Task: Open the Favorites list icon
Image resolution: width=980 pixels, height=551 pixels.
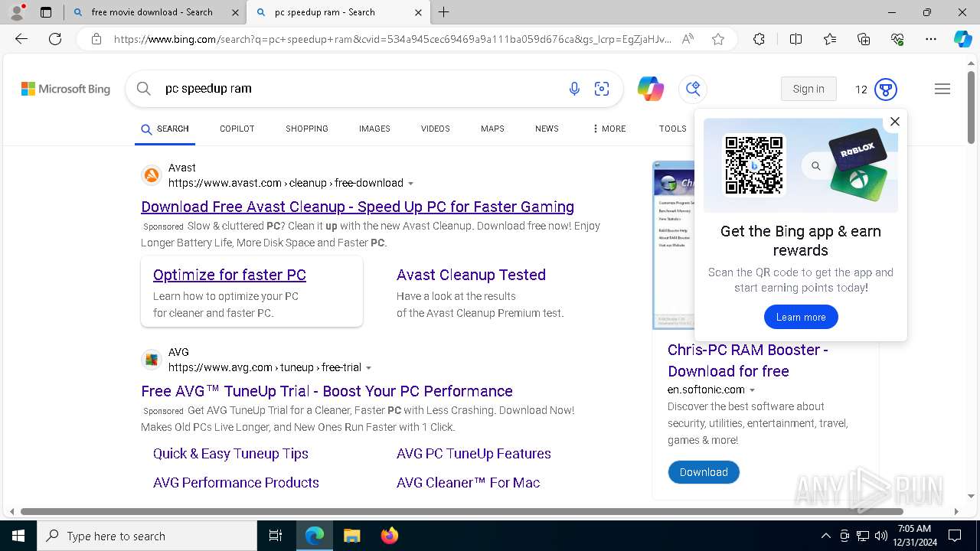Action: tap(830, 39)
